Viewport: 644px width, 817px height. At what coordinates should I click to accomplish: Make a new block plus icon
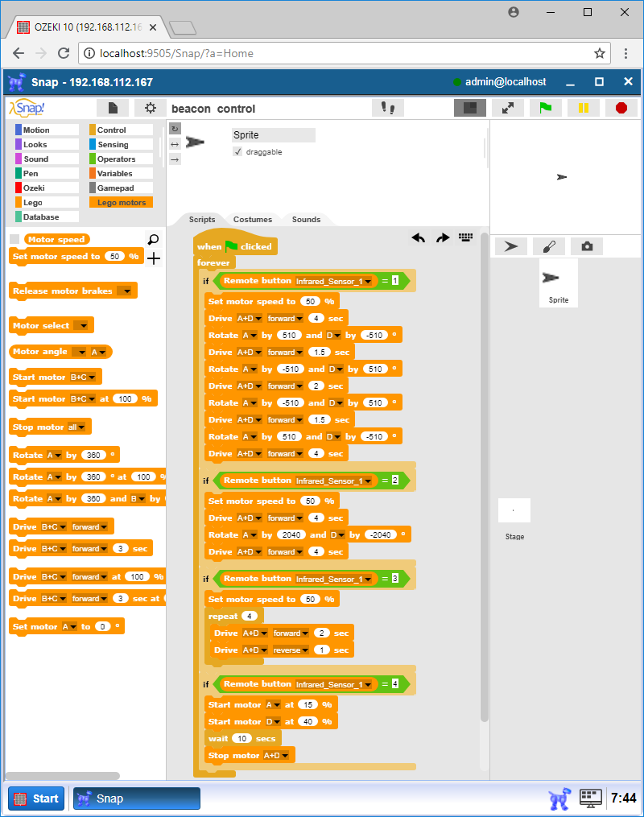point(154,258)
